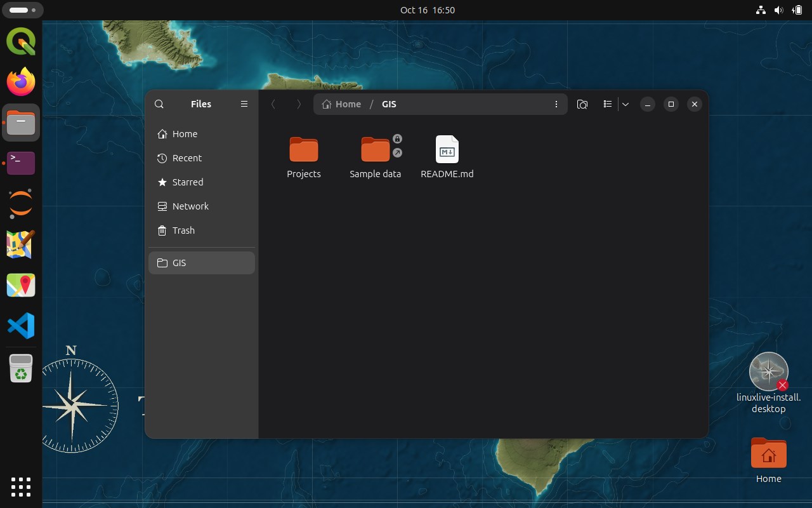Screen dimensions: 812x508
Task: Select Home in the sidebar
Action: [202, 134]
